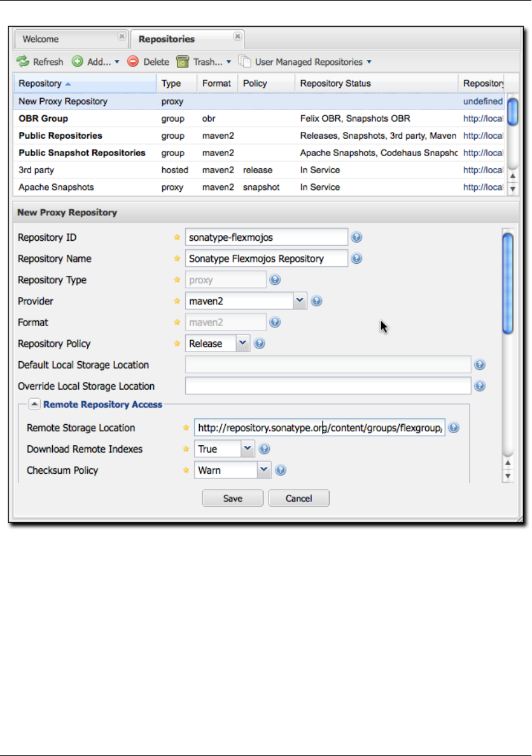This screenshot has height=756, width=532.
Task: Open help for Repository Type
Action: (x=275, y=280)
